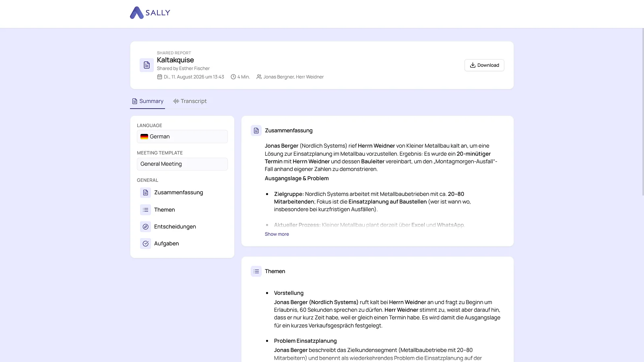Image resolution: width=644 pixels, height=362 pixels.
Task: Click the calendar icon next to the date
Action: 159,77
